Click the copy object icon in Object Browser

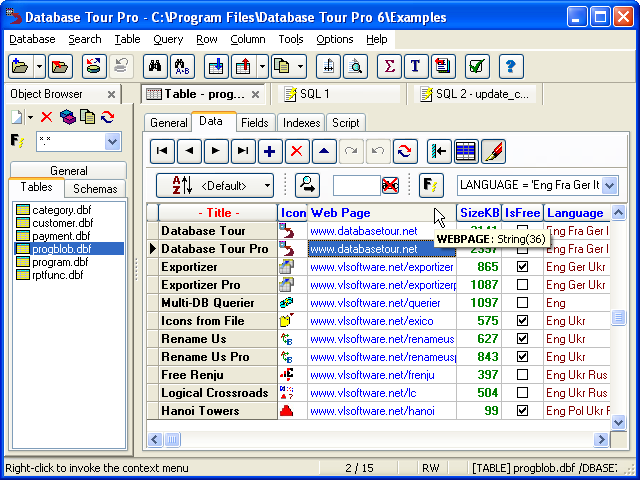[x=87, y=117]
